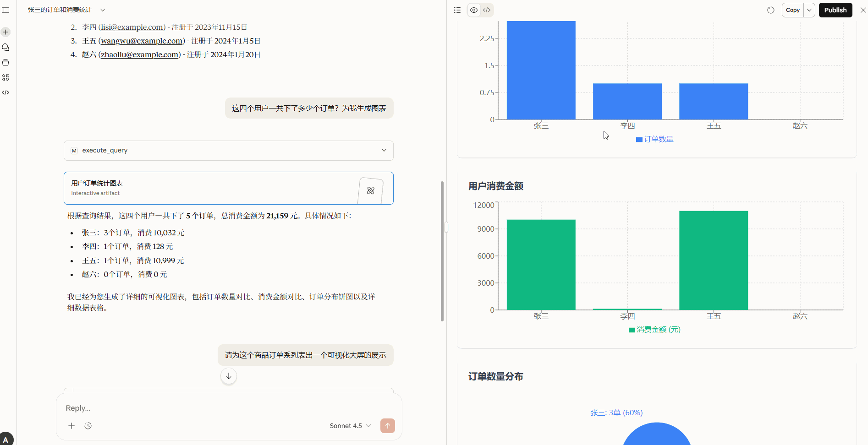
Task: Toggle the sidebar panel open
Action: tap(6, 10)
